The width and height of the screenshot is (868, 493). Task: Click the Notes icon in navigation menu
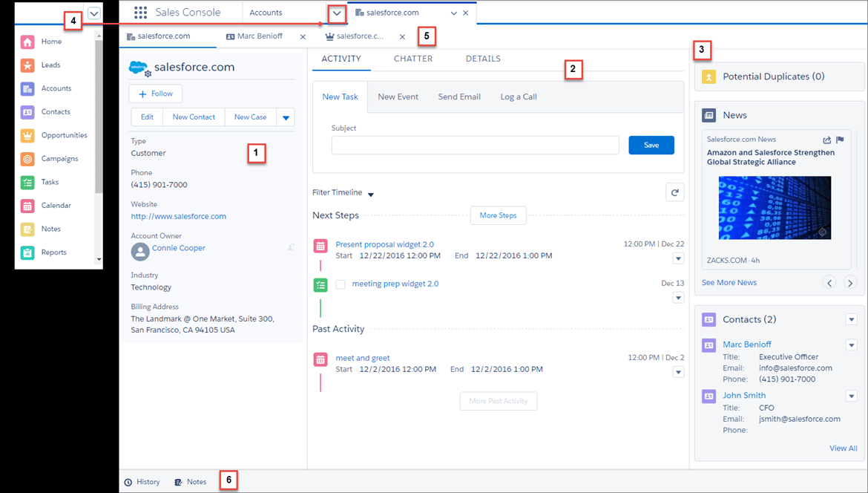27,229
